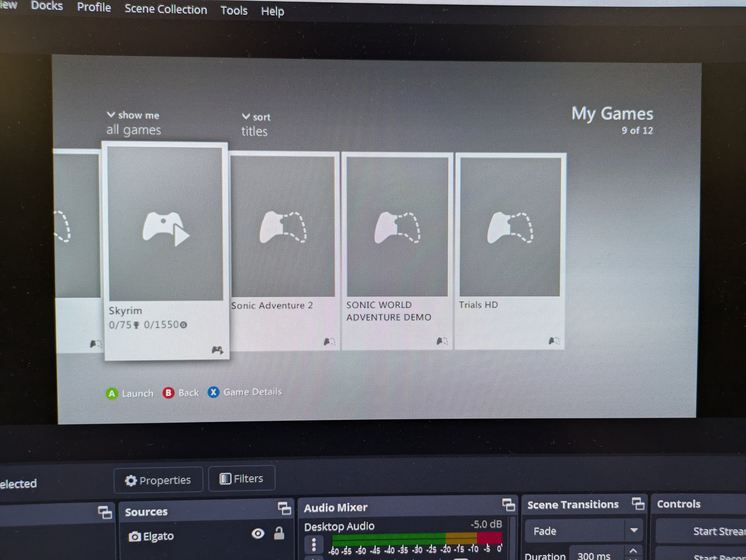Screen dimensions: 746x560
Task: Click the controller play icon on Skyrim
Action: point(166,229)
